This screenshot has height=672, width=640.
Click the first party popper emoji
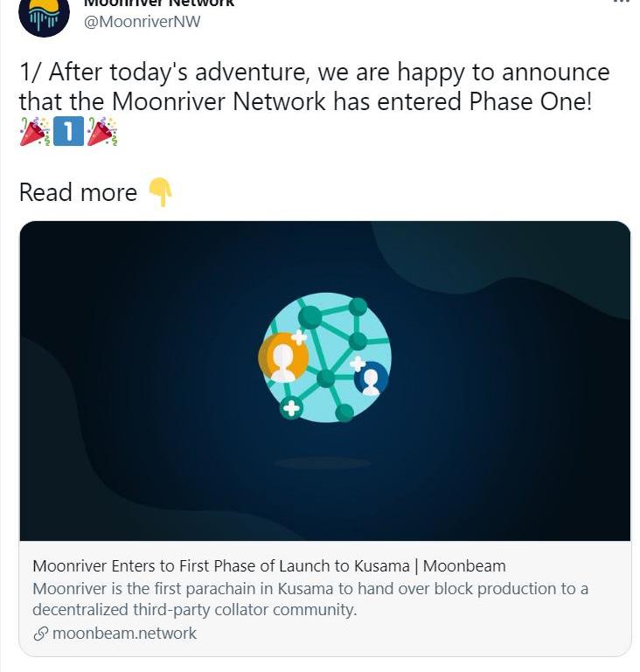[34, 132]
